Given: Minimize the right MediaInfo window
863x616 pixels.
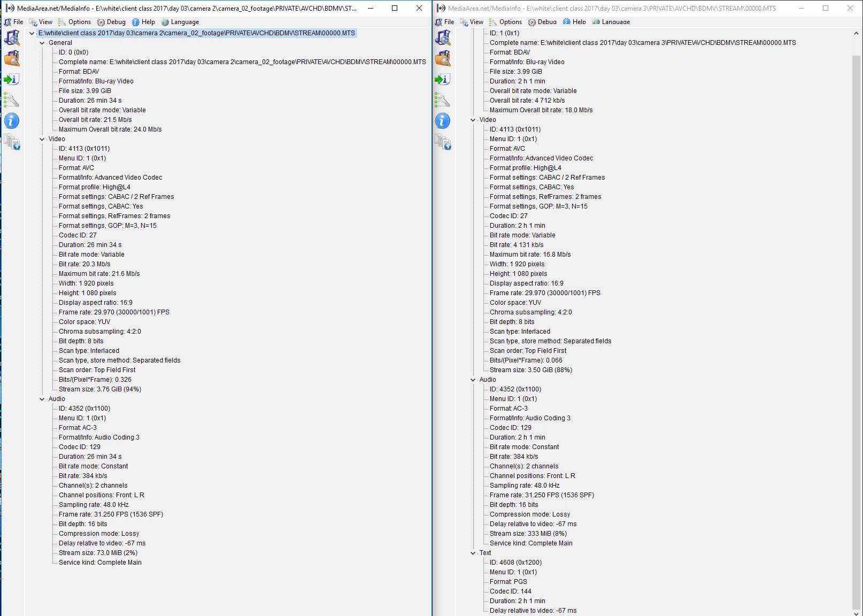Looking at the screenshot, I should (801, 8).
